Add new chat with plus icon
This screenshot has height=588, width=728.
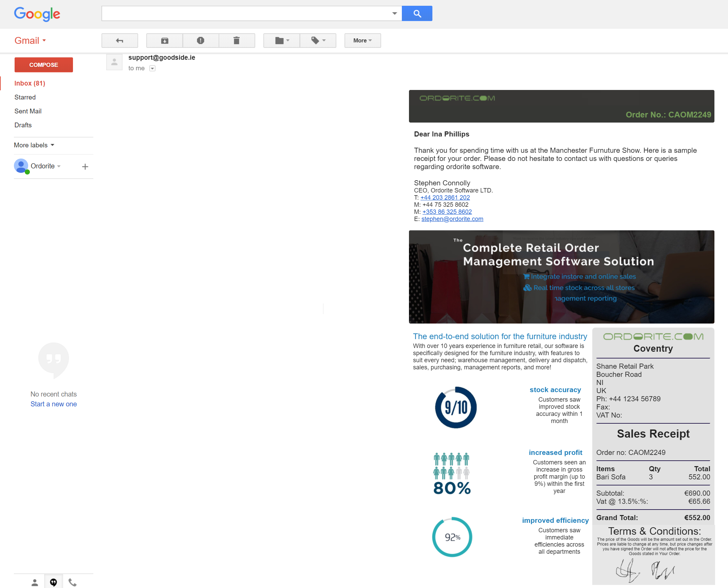85,167
